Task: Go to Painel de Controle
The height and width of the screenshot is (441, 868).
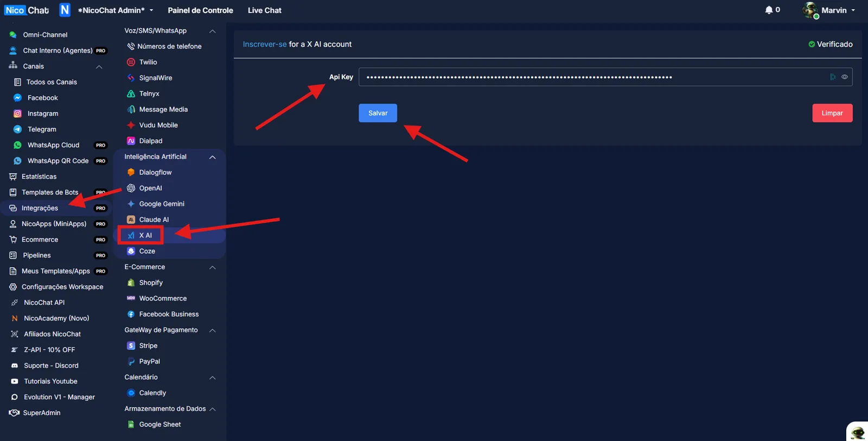Action: click(x=200, y=10)
